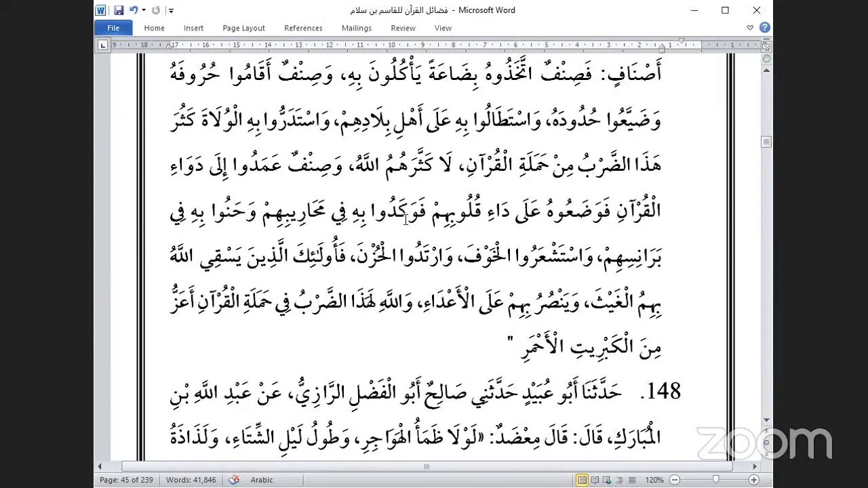The width and height of the screenshot is (868, 488).
Task: Click the Zoom Out minus button
Action: click(x=675, y=480)
